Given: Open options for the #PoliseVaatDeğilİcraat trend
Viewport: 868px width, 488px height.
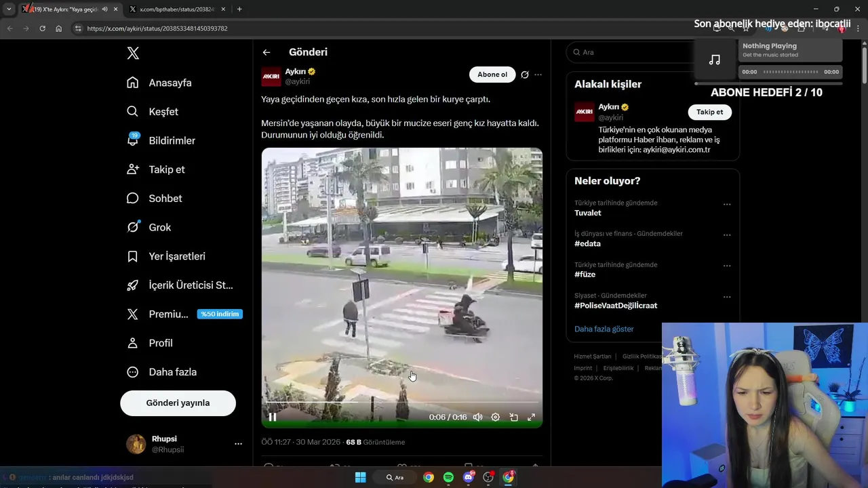Looking at the screenshot, I should pyautogui.click(x=727, y=297).
